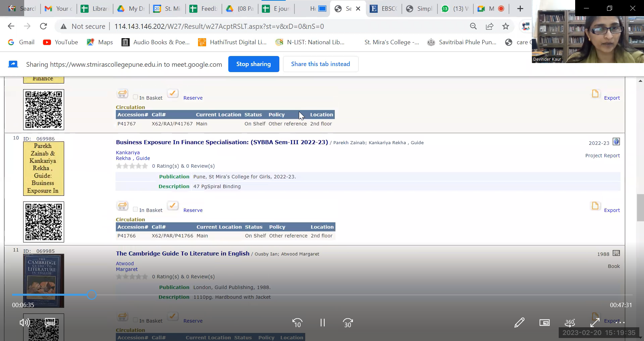Open a new browser tab
644x341 pixels.
pyautogui.click(x=520, y=9)
